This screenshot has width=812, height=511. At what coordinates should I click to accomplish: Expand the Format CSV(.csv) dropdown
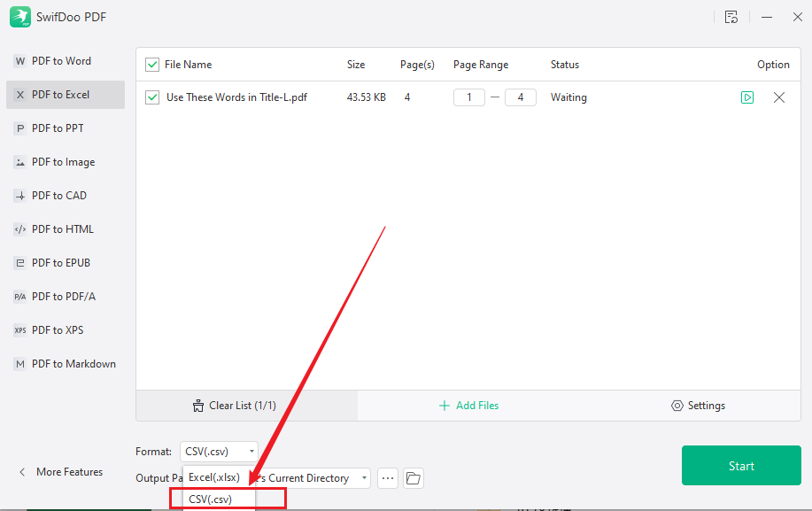[x=219, y=452]
